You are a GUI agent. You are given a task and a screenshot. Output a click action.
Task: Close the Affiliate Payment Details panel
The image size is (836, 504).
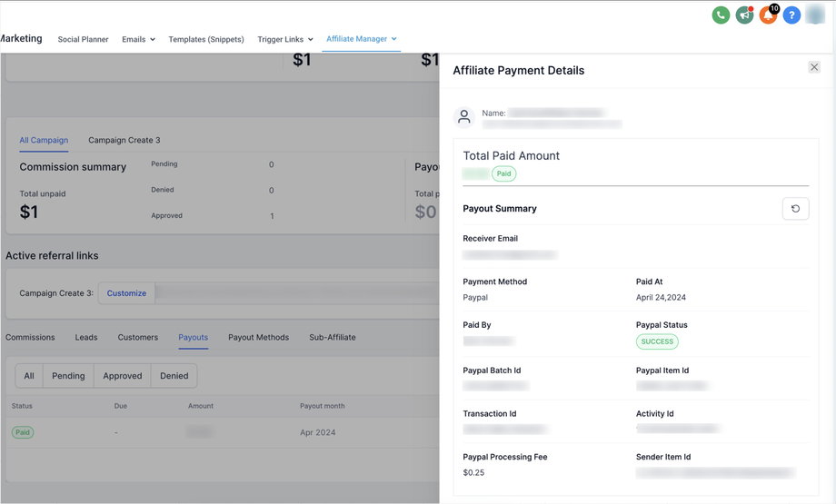pyautogui.click(x=814, y=67)
